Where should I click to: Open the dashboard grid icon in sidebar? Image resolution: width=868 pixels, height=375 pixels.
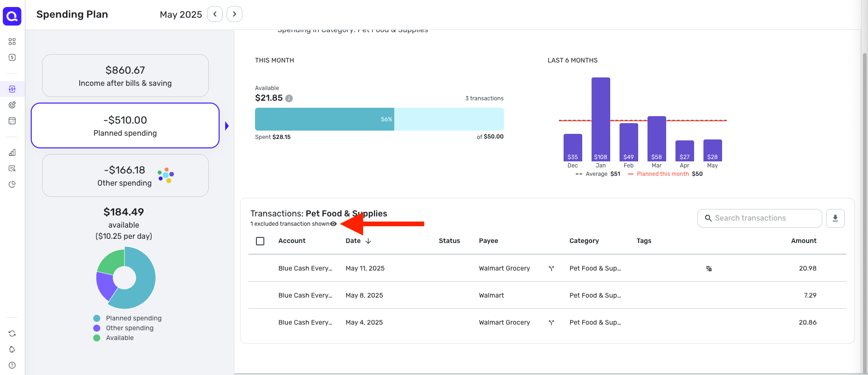12,42
